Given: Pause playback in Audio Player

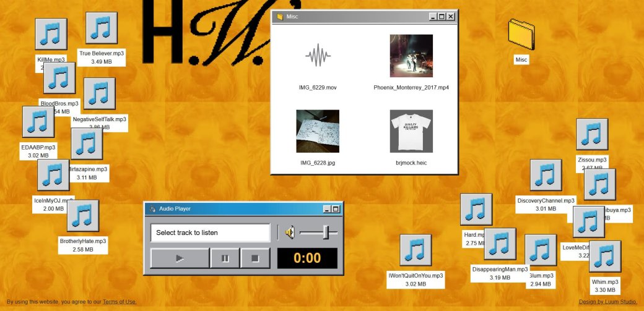Looking at the screenshot, I should (225, 258).
